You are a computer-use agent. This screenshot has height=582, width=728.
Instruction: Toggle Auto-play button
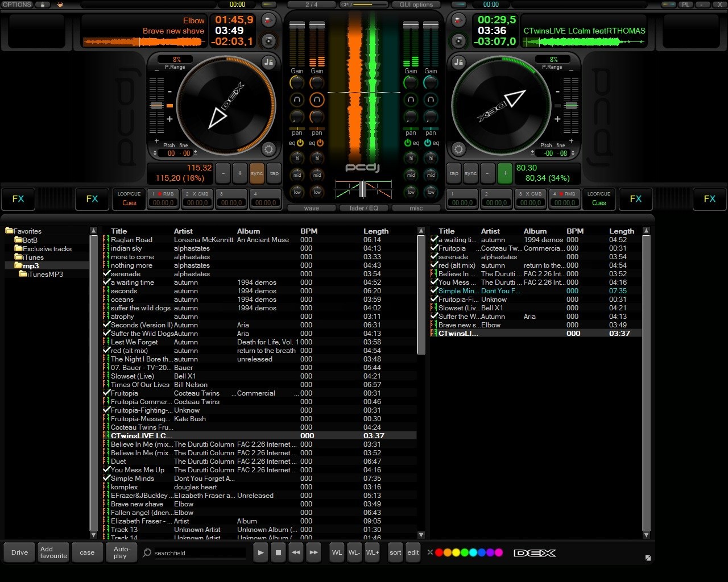[122, 552]
